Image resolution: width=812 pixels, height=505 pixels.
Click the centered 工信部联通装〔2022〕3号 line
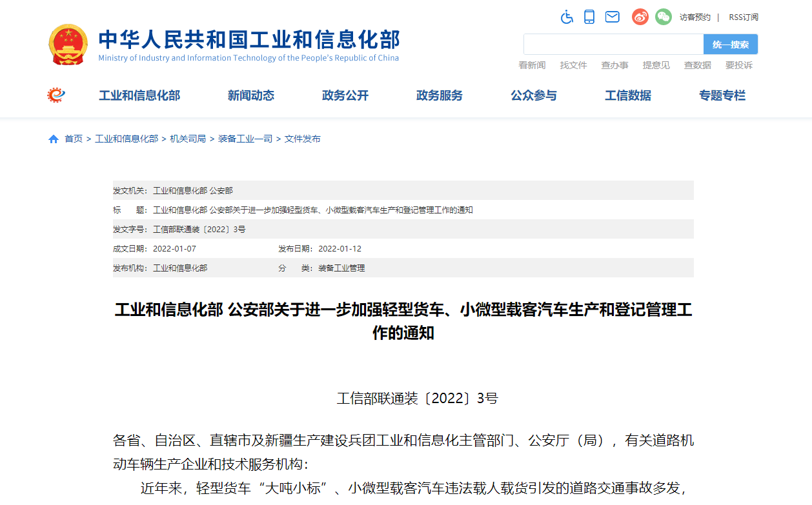click(x=418, y=399)
